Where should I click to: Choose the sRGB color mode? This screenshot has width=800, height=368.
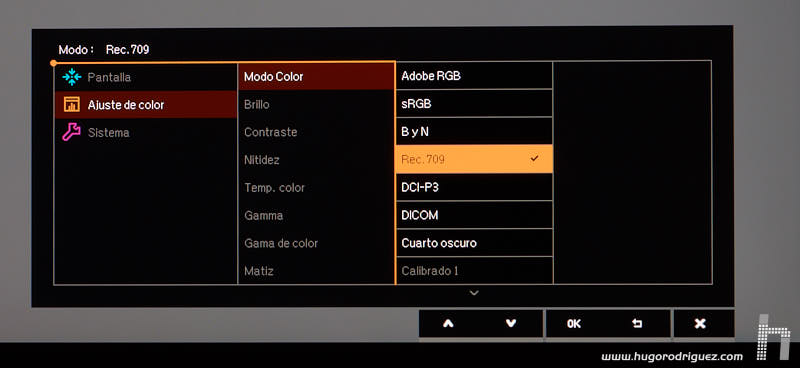coord(474,104)
